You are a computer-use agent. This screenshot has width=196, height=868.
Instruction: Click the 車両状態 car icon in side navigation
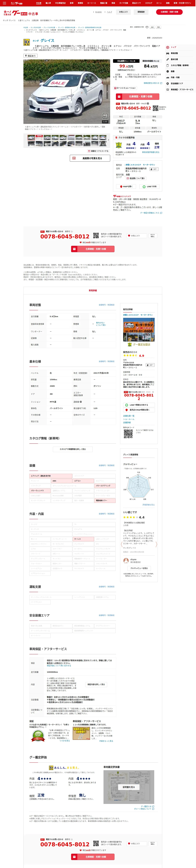tap(168, 53)
